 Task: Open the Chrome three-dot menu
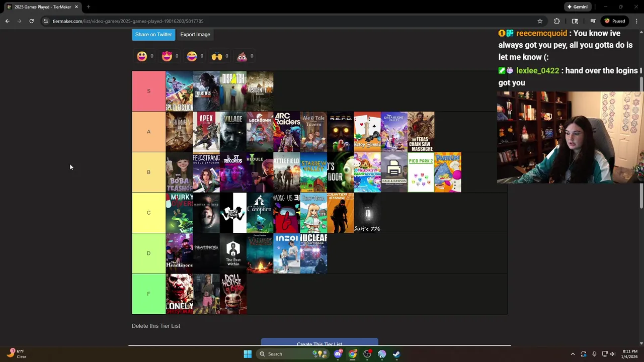(636, 21)
